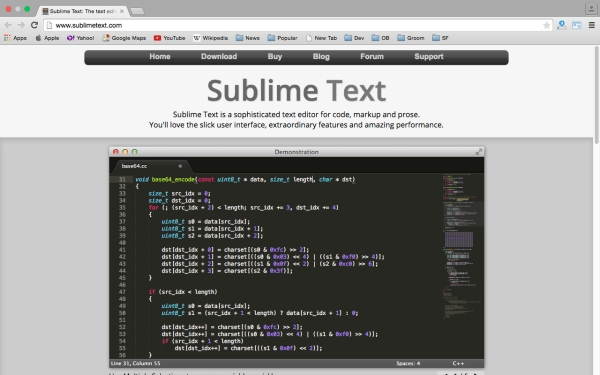Image resolution: width=600 pixels, height=375 pixels.
Task: Click the address bar showing www.sublimetext.com
Action: tap(298, 25)
